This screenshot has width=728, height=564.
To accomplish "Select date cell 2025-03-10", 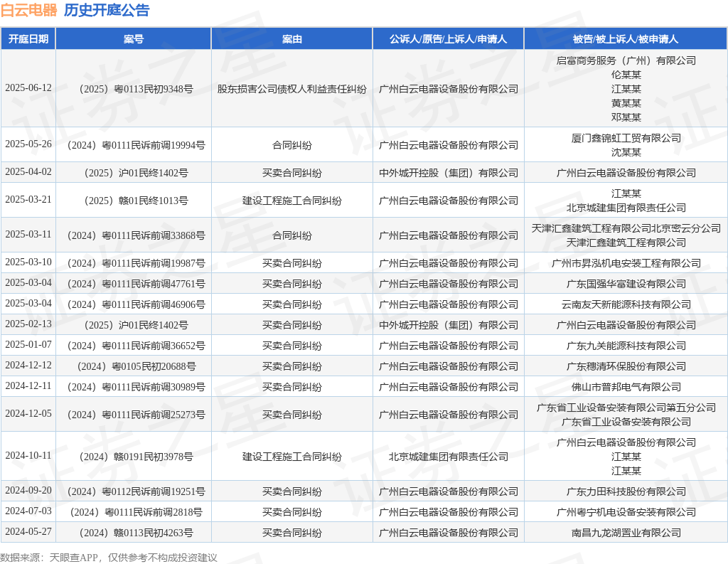I will click(x=28, y=262).
